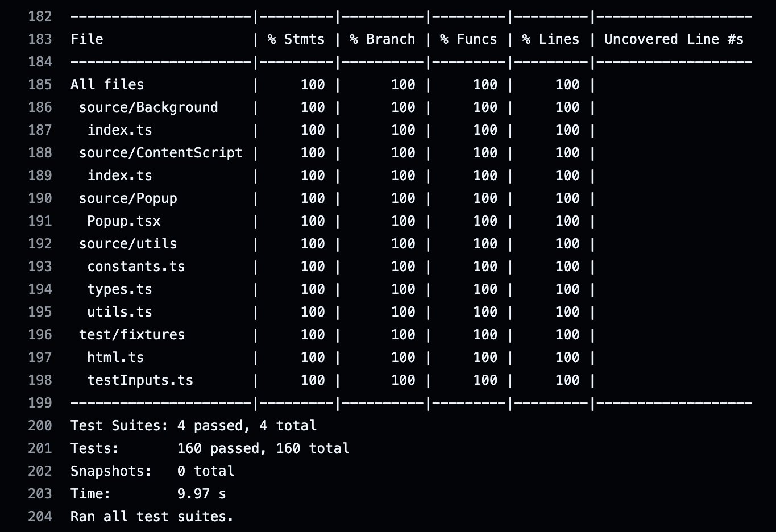Click the source/Popup folder name
Image resolution: width=776 pixels, height=532 pixels.
tap(128, 198)
